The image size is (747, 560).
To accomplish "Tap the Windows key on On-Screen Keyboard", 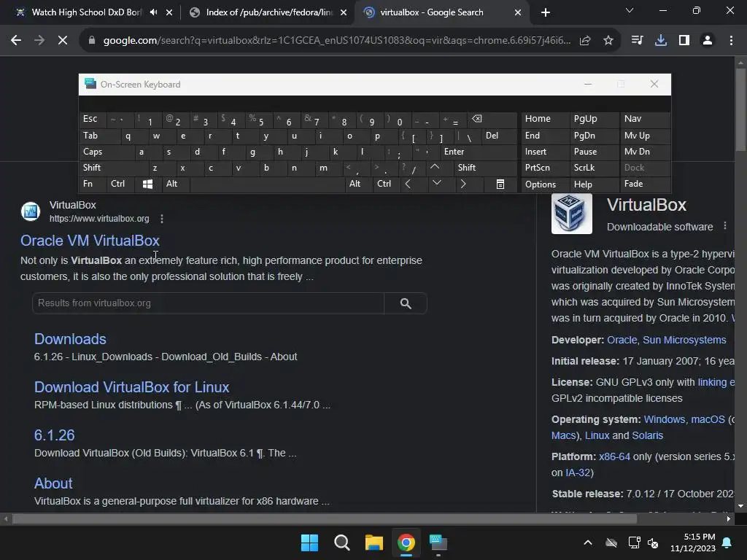I will tap(147, 184).
